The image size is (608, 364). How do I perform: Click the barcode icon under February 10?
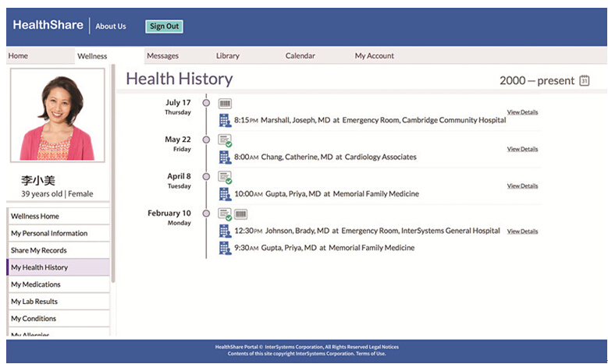(x=241, y=214)
